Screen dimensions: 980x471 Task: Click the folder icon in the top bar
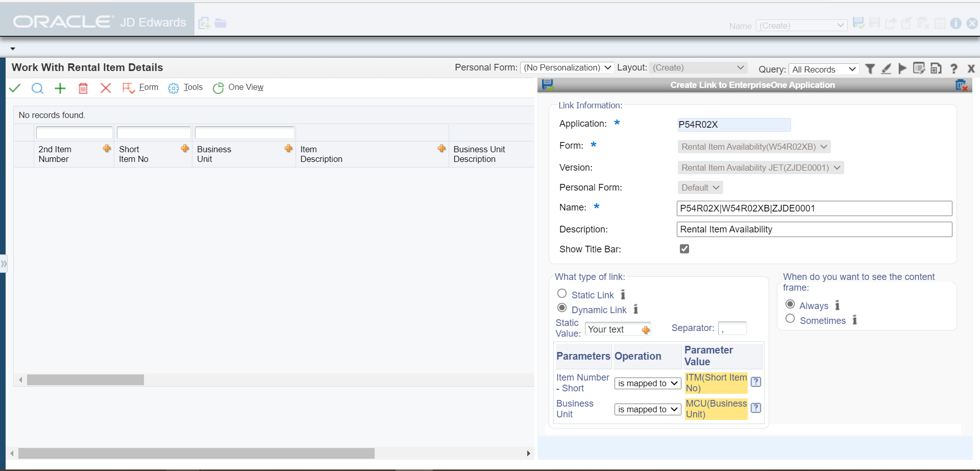220,23
